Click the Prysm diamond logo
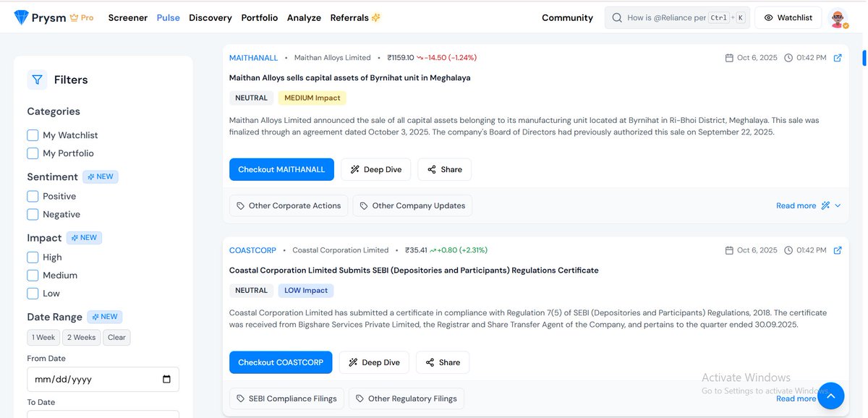 pos(21,17)
